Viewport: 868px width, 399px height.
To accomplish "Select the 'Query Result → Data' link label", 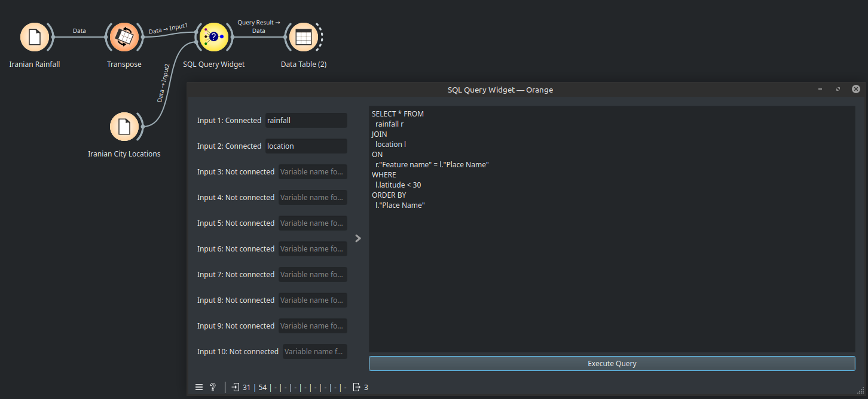I will pyautogui.click(x=259, y=26).
